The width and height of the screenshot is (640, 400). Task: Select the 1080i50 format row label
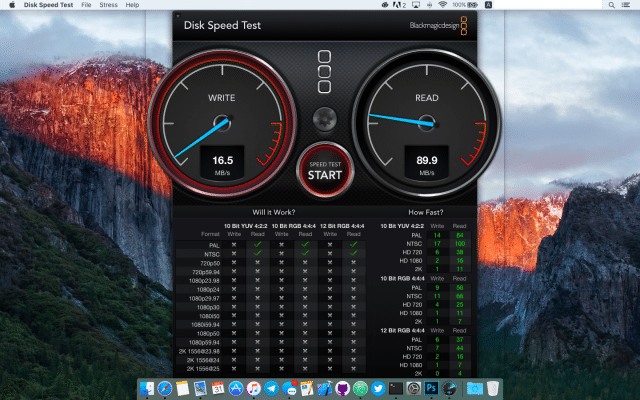(209, 316)
